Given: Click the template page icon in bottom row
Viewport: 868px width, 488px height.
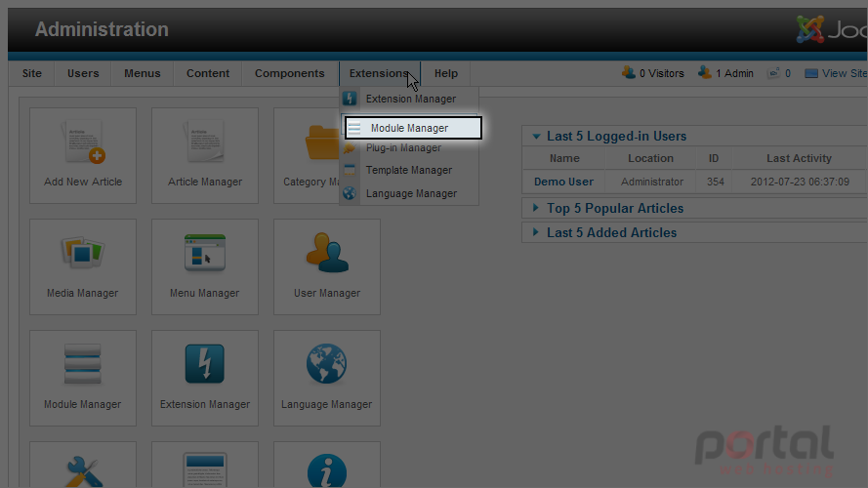Looking at the screenshot, I should [205, 470].
